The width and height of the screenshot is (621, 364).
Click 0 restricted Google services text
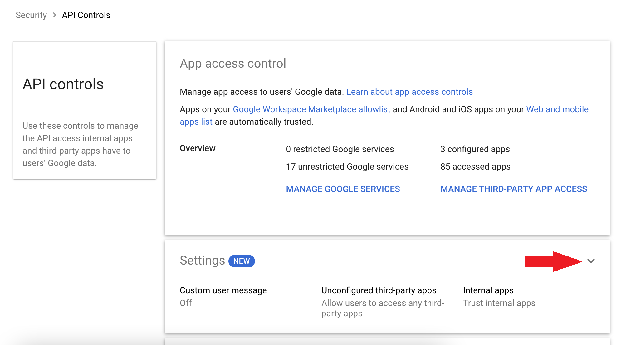click(340, 149)
